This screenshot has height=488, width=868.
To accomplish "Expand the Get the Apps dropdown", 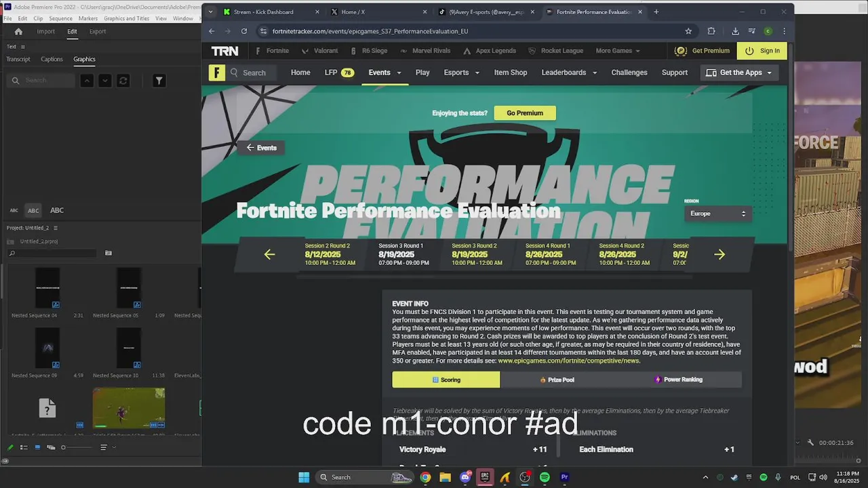I will tap(739, 73).
